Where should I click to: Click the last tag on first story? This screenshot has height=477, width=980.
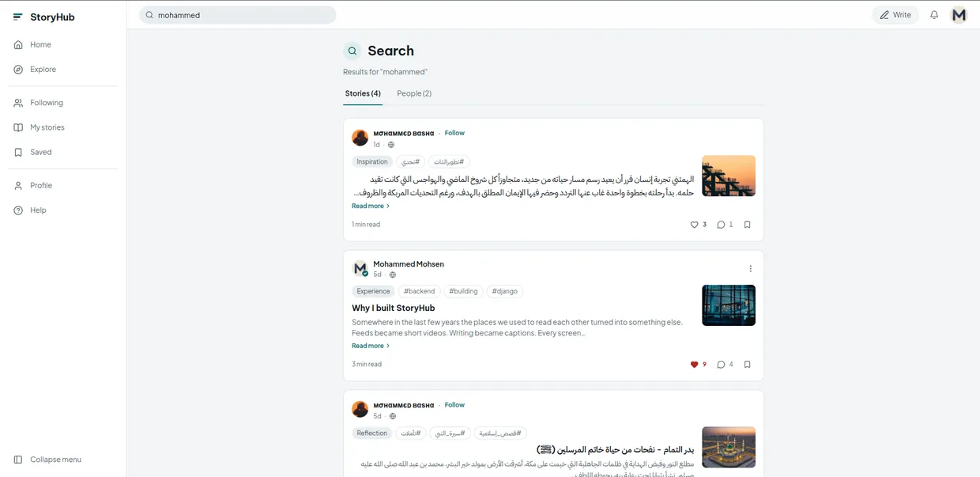(x=449, y=162)
